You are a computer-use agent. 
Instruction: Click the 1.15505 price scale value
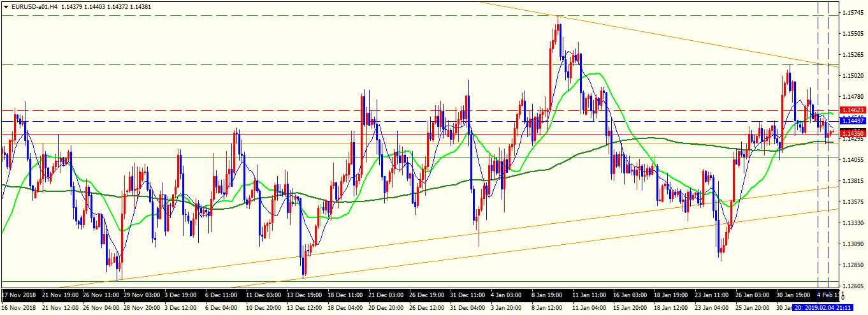tap(854, 34)
